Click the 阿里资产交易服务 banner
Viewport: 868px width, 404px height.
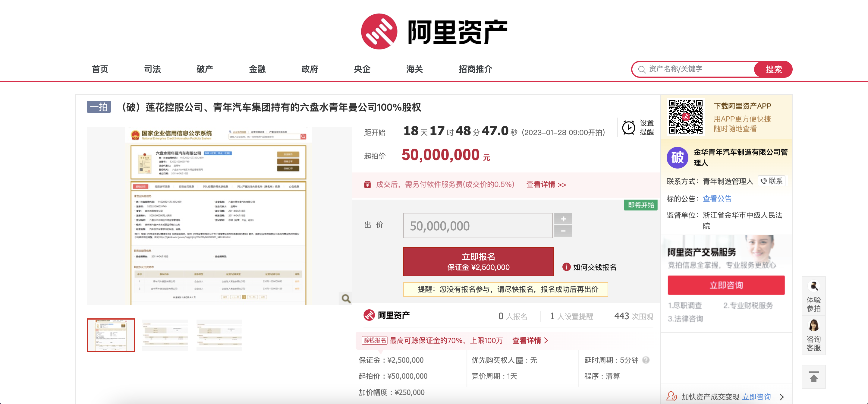point(726,255)
